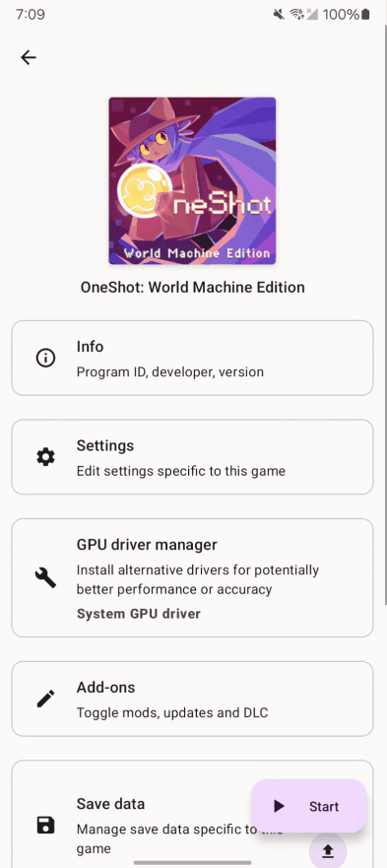The image size is (387, 868).
Task: Tap the Wi-Fi status icon
Action: tap(296, 15)
